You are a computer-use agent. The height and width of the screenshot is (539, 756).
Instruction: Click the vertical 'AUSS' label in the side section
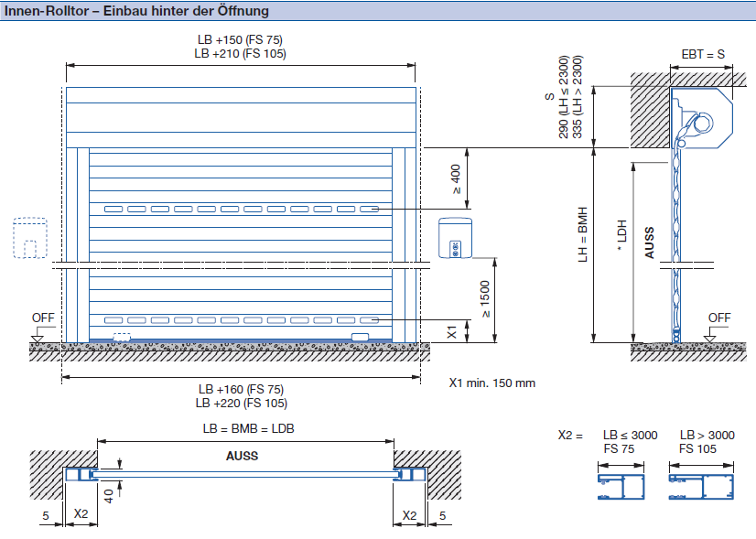tap(650, 243)
